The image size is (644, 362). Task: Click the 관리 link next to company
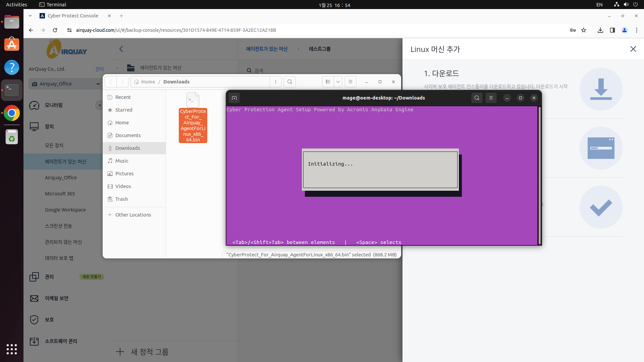(99, 69)
